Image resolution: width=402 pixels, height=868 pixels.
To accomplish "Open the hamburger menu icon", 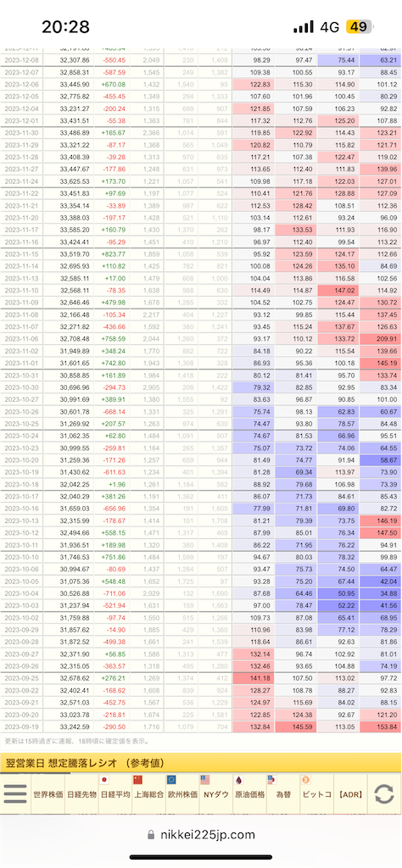I will [15, 793].
